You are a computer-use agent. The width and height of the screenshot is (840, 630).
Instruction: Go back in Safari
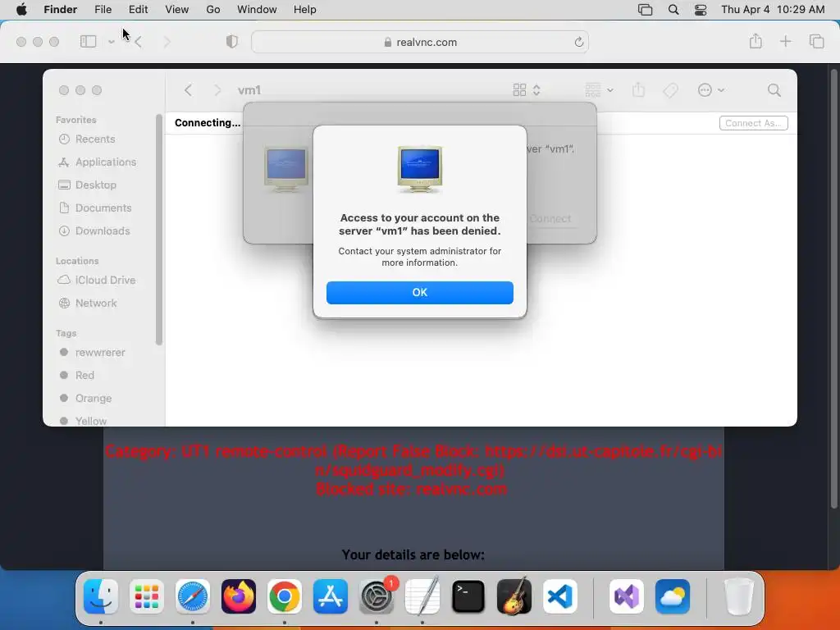(x=139, y=42)
